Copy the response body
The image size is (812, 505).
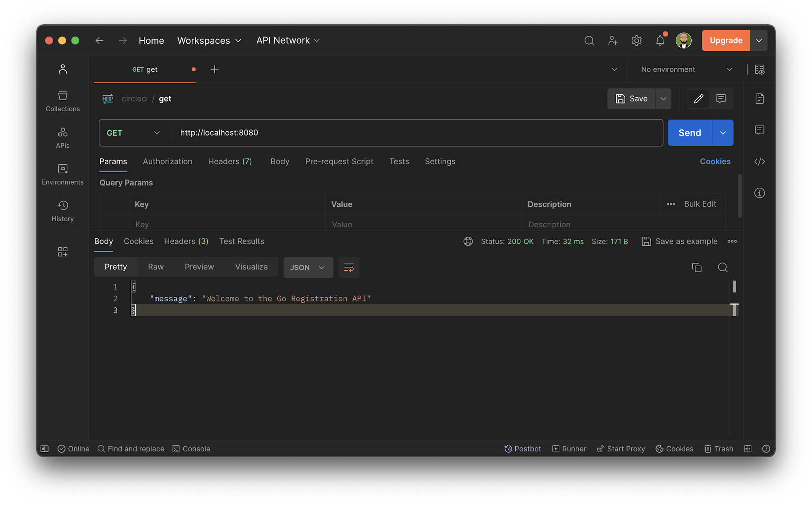[x=697, y=268]
